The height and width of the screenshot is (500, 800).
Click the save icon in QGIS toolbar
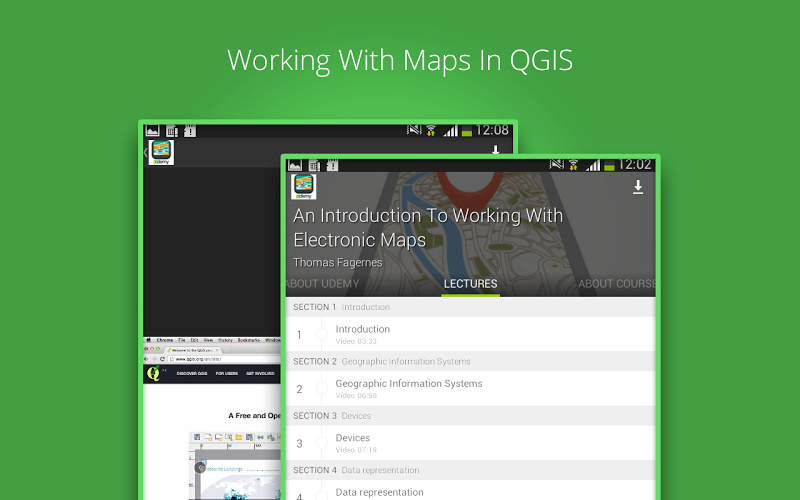197,437
